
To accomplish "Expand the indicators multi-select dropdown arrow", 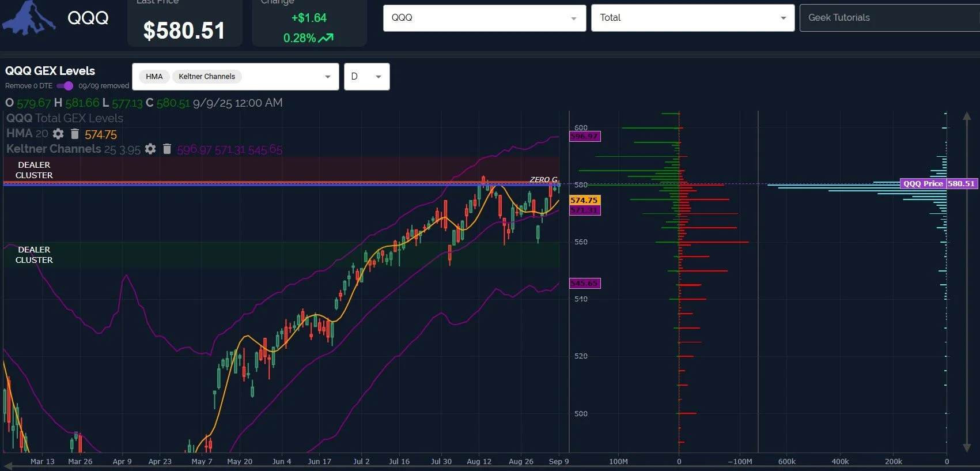I will click(x=328, y=77).
